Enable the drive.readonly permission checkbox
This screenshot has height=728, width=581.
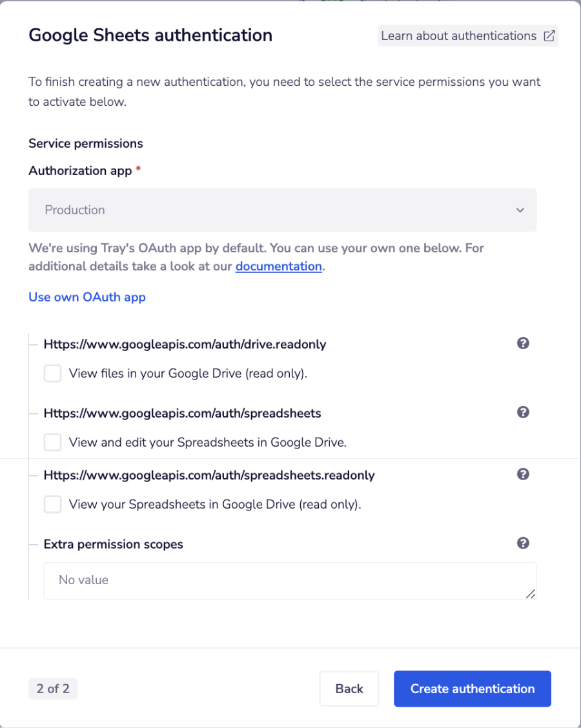click(52, 373)
